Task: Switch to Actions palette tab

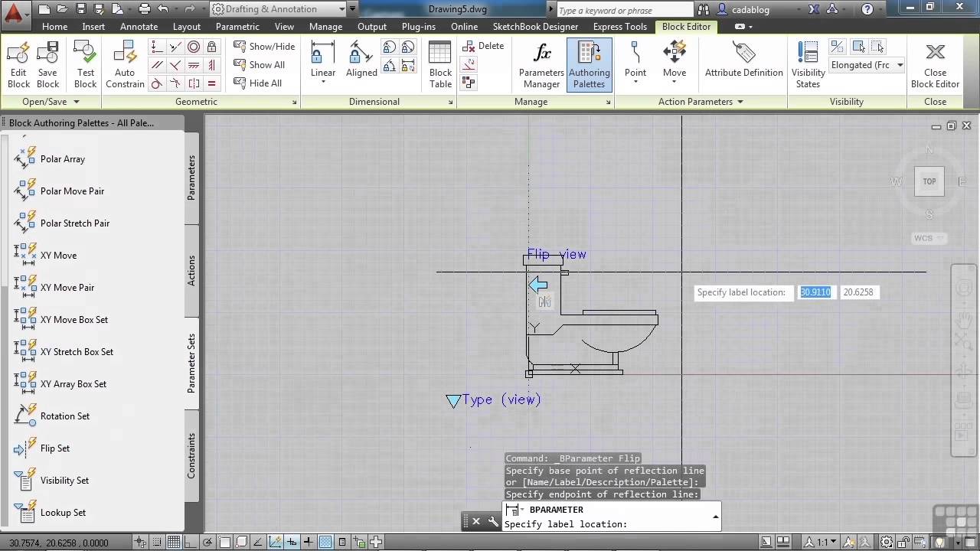Action: click(191, 271)
